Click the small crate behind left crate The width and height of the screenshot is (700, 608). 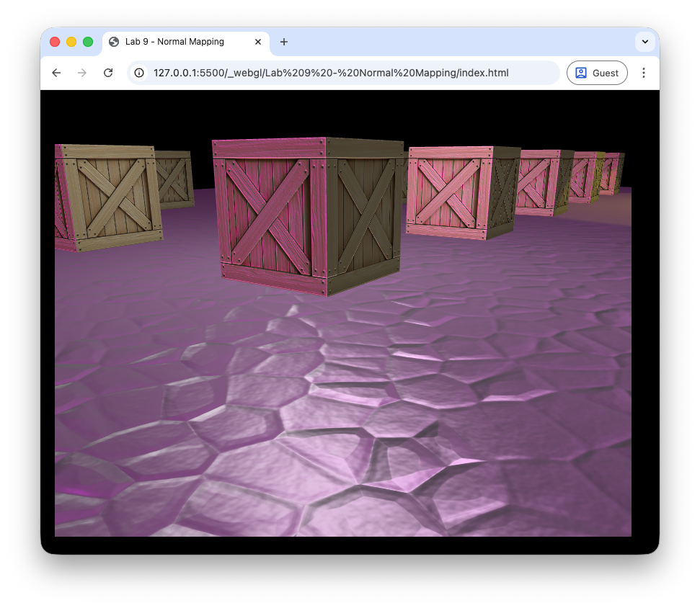[175, 179]
